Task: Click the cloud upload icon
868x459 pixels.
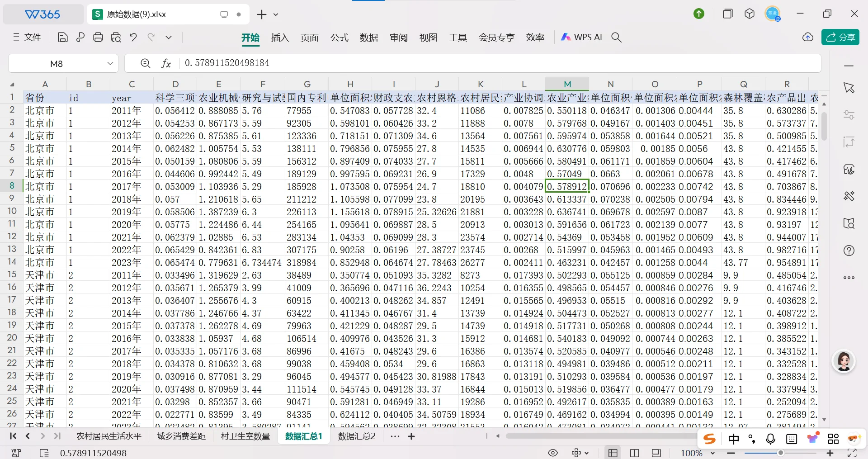Action: (x=808, y=38)
